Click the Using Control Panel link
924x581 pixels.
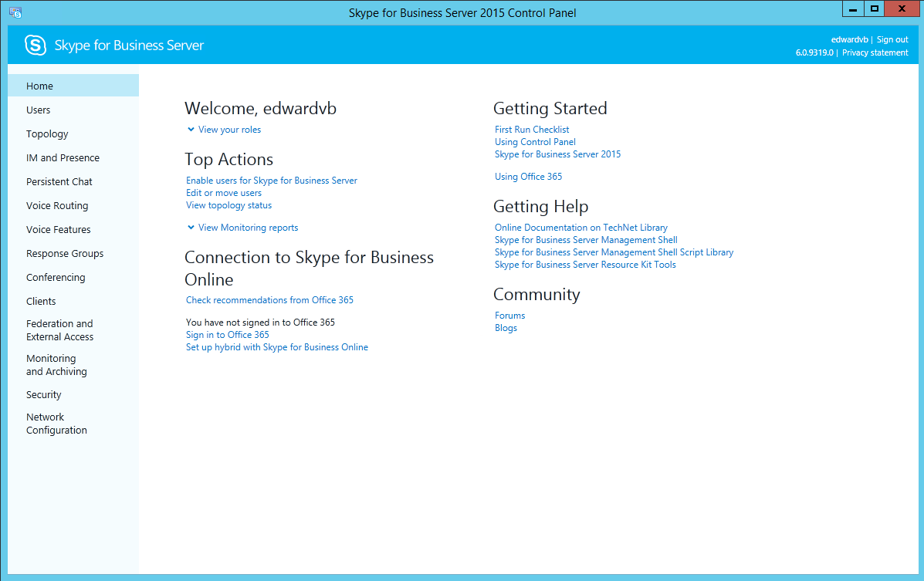click(x=535, y=142)
